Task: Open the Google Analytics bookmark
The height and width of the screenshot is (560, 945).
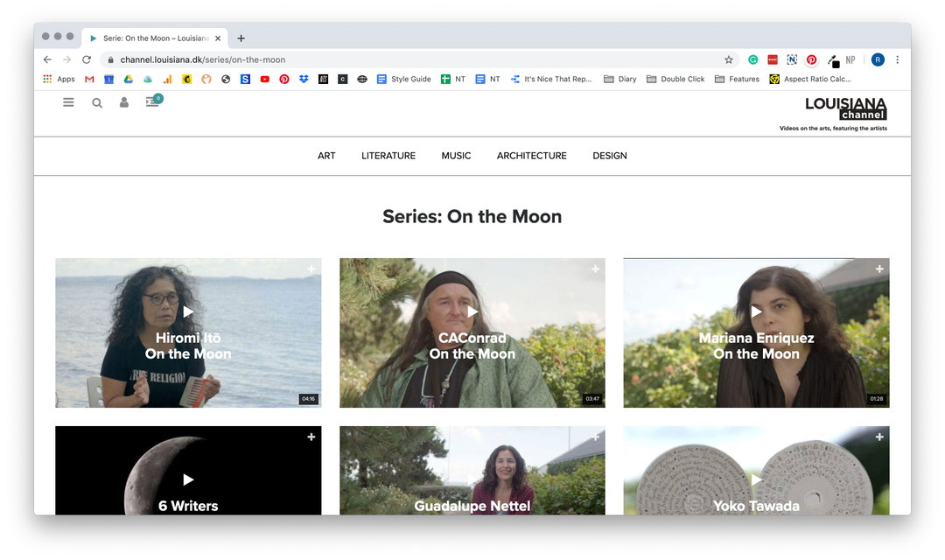Action: [167, 79]
